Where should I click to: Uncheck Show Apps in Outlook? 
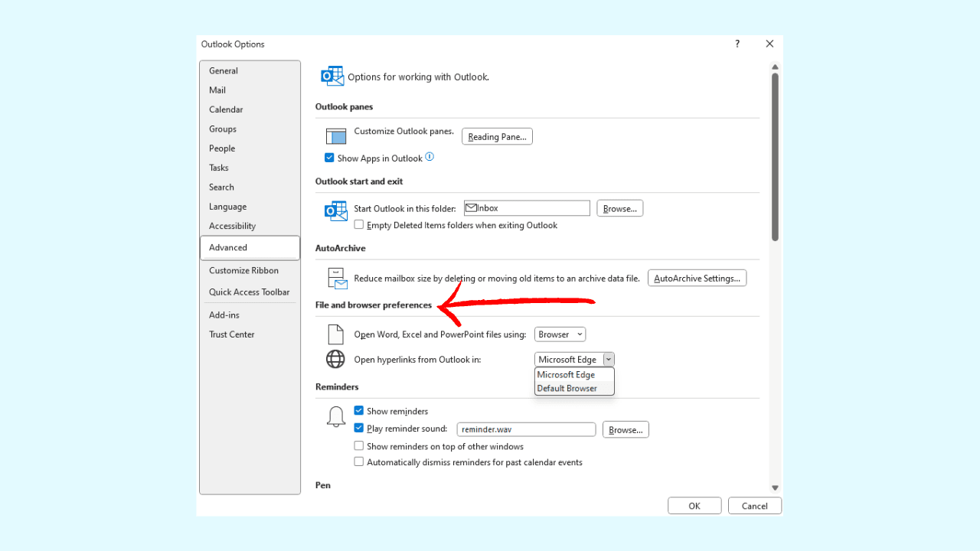click(x=329, y=158)
